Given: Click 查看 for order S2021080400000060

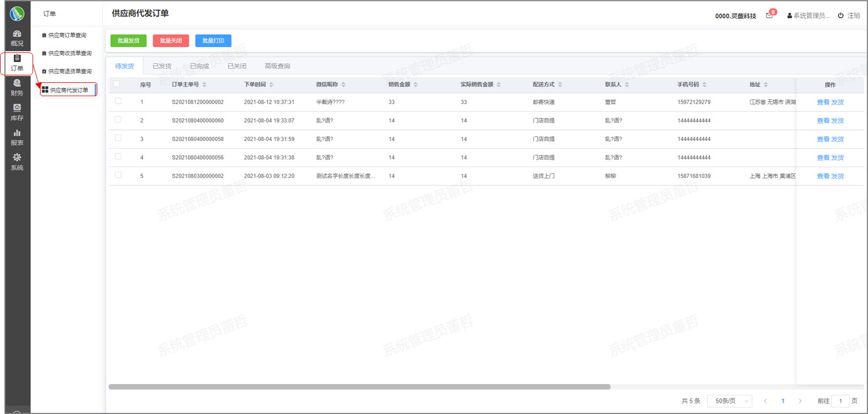Looking at the screenshot, I should (x=823, y=121).
